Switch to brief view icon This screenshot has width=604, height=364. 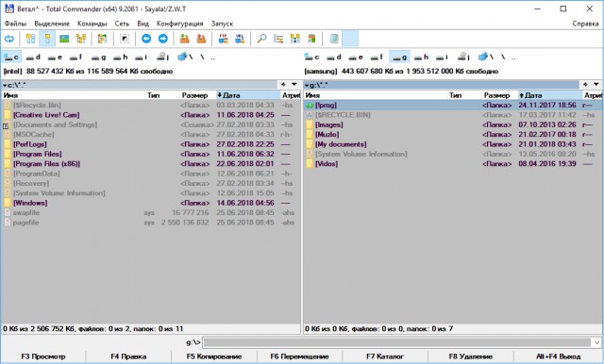coord(30,39)
